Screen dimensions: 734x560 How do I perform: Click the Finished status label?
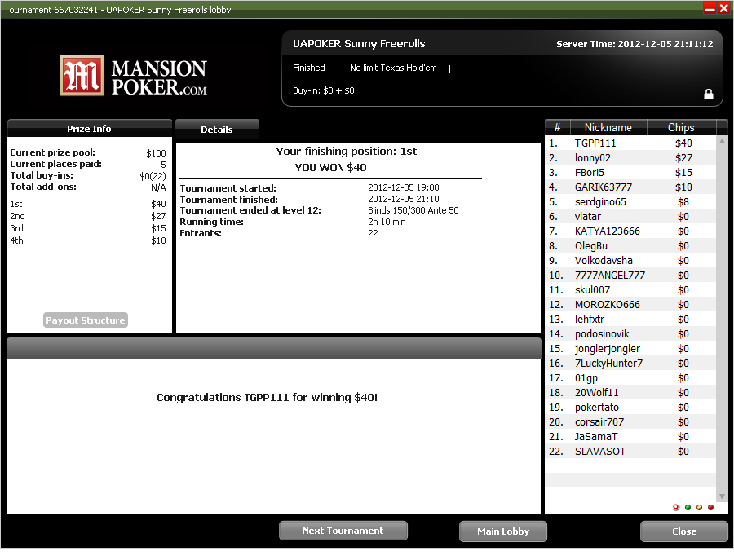click(x=309, y=68)
